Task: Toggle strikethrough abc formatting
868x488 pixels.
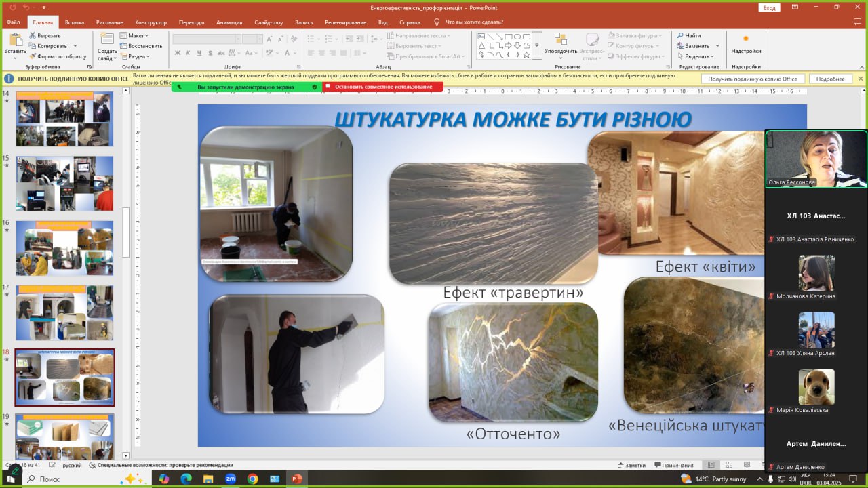Action: (221, 53)
